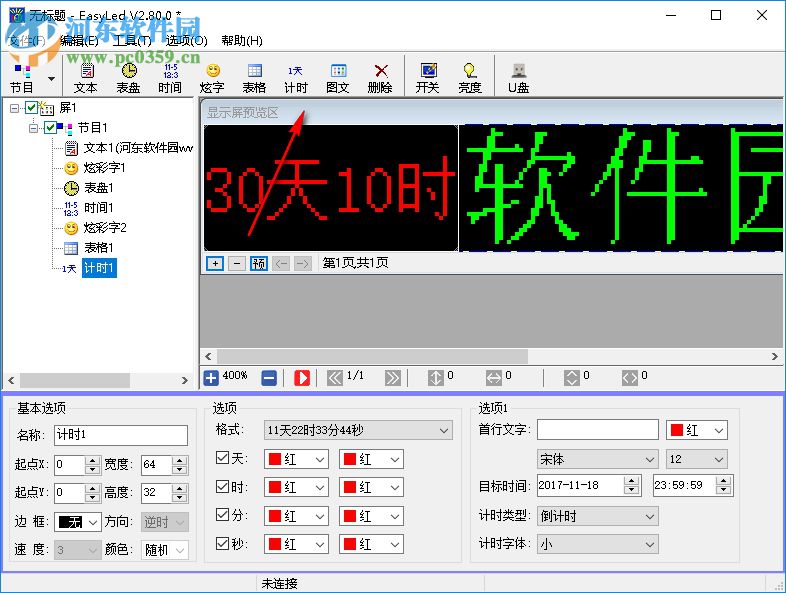786x593 pixels.
Task: Collapse the 屏1 tree node
Action: pyautogui.click(x=14, y=108)
